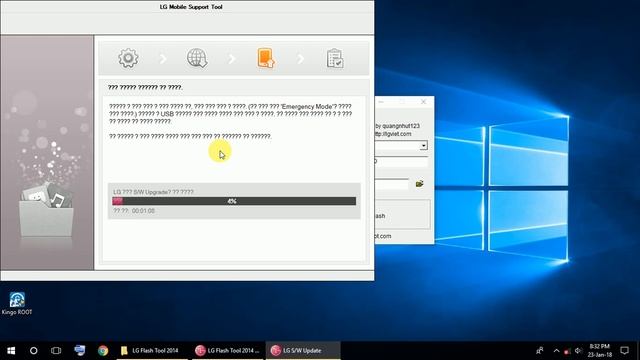Click the red network status tray icon
640x360 pixels.
[x=567, y=351]
